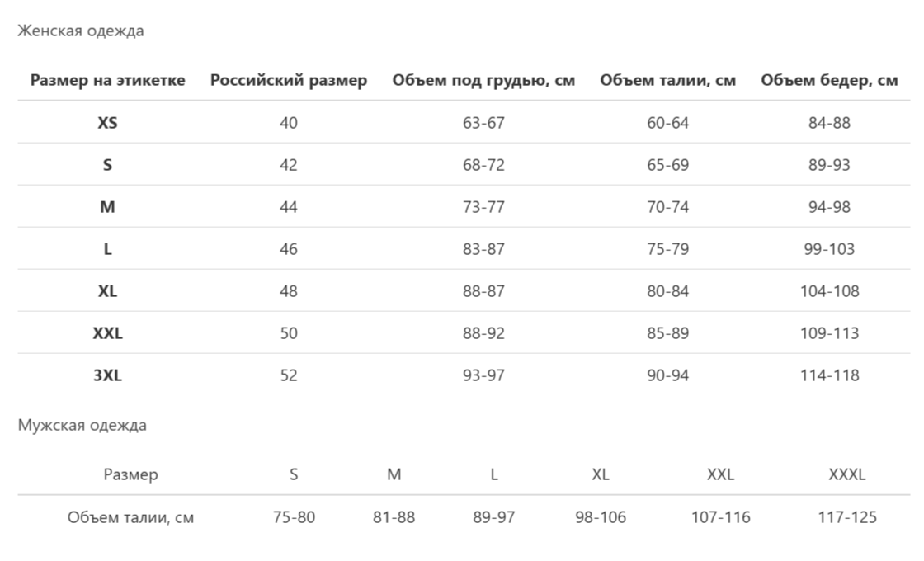Image resolution: width=924 pixels, height=561 pixels.
Task: Click men's waist value 98-106
Action: (601, 518)
